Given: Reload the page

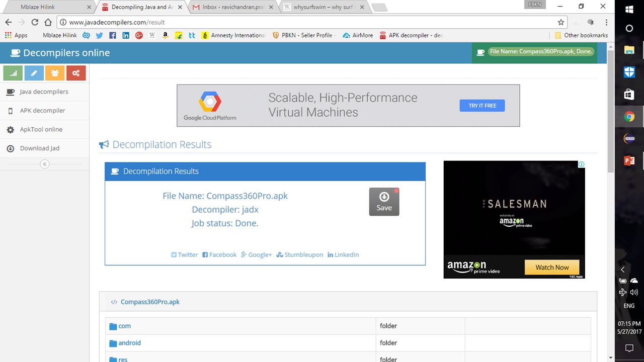Looking at the screenshot, I should (35, 22).
